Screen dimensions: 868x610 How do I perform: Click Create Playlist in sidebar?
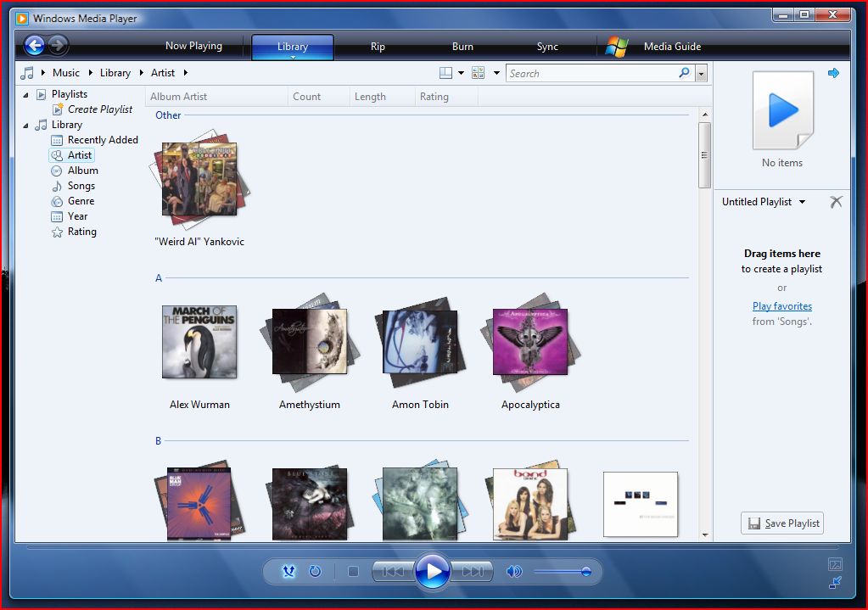click(x=99, y=109)
